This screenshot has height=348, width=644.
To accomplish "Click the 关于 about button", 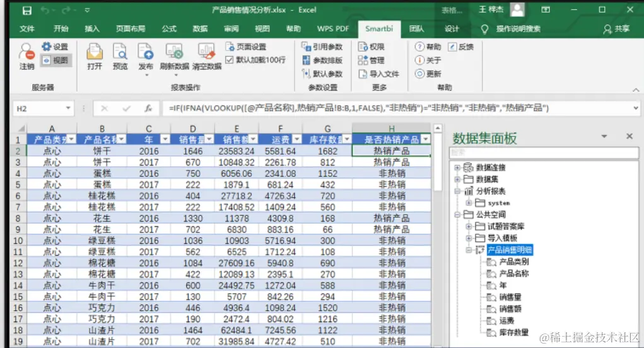I will (x=428, y=60).
